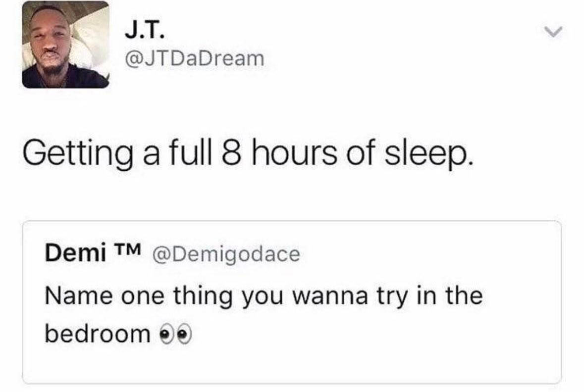Open Demi's display name in quoted tweet

[x=76, y=253]
